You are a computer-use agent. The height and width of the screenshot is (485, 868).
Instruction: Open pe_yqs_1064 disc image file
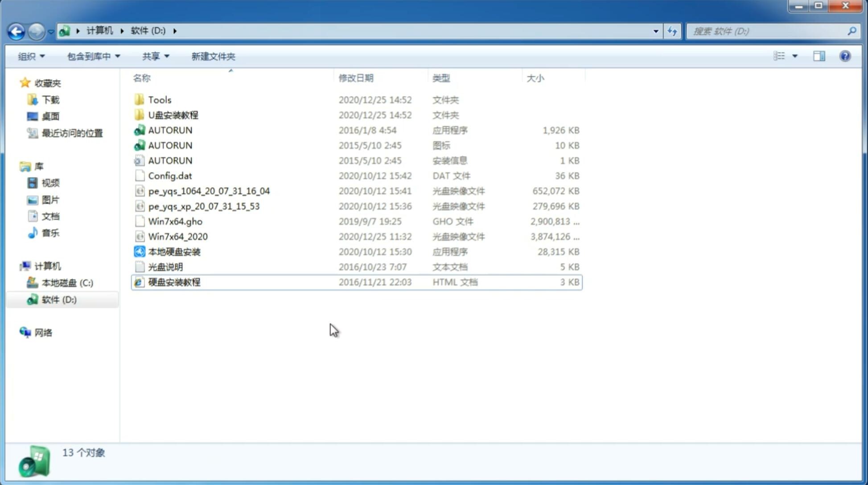coord(209,191)
